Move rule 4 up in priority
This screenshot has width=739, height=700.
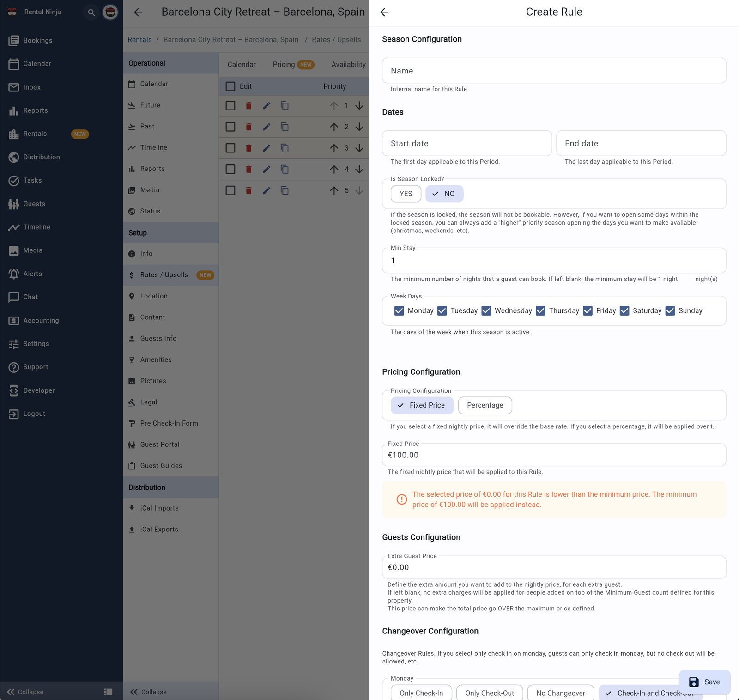click(x=334, y=169)
